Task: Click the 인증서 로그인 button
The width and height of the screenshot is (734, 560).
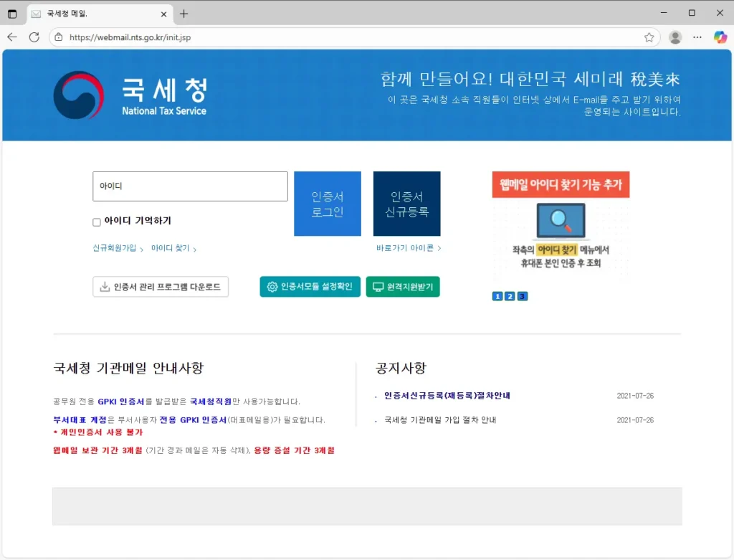Action: (327, 203)
